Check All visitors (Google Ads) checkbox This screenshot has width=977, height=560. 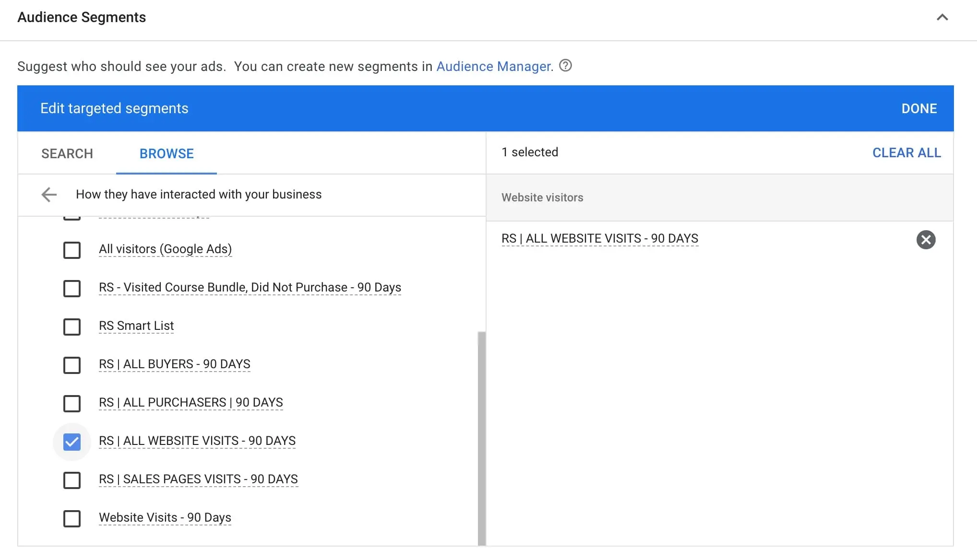(x=72, y=250)
